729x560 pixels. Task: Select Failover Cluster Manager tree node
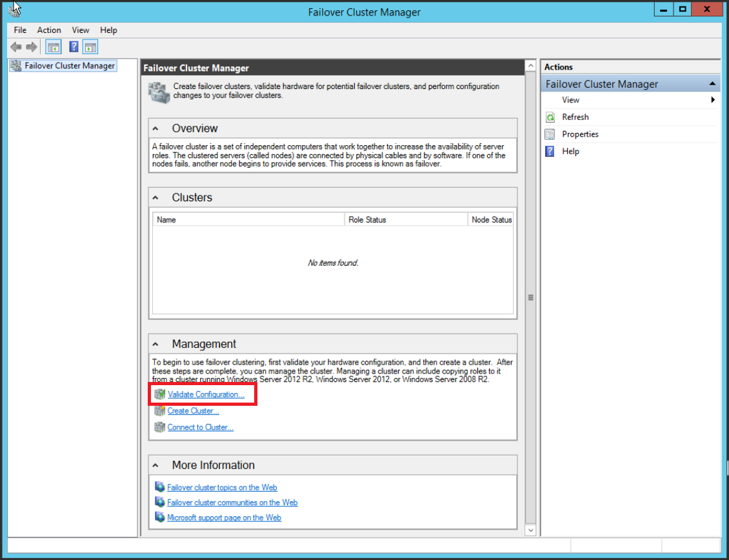70,66
